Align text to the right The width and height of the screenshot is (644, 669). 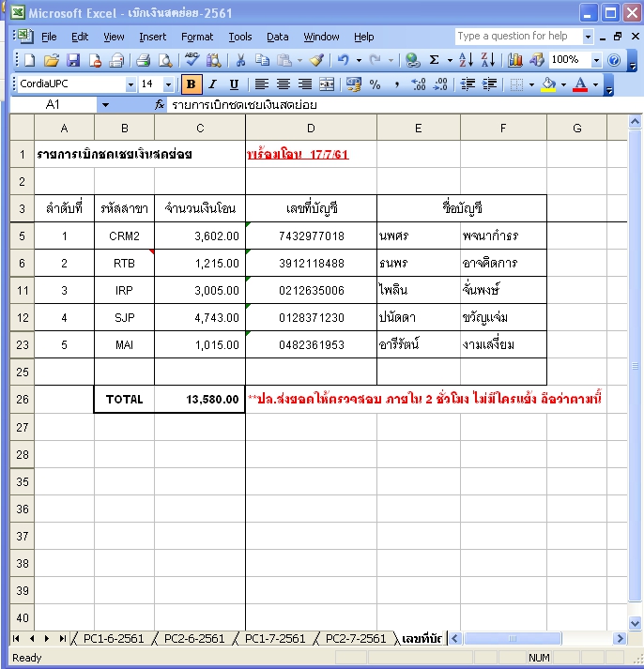pos(305,84)
